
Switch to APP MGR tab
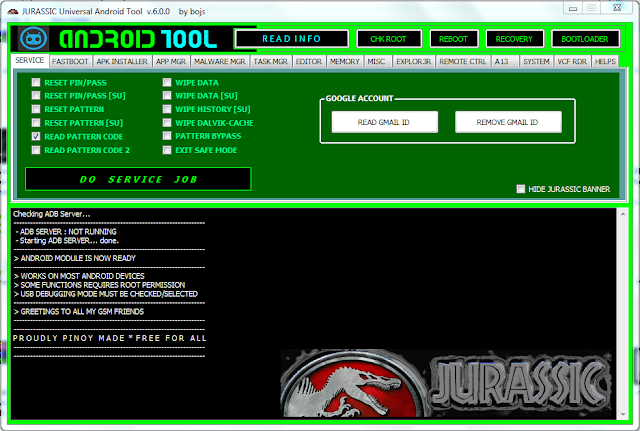point(171,61)
